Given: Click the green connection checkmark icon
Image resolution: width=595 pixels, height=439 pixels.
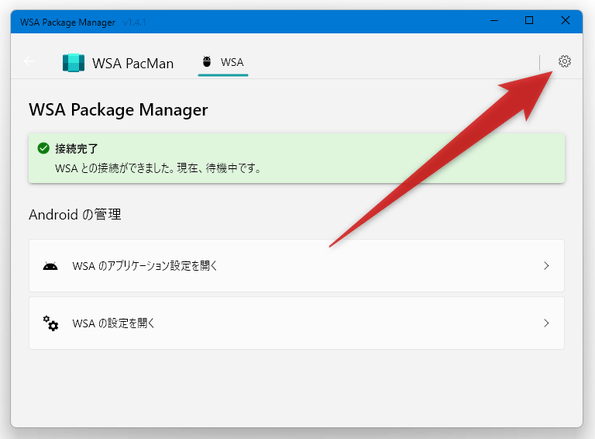Looking at the screenshot, I should pos(44,148).
